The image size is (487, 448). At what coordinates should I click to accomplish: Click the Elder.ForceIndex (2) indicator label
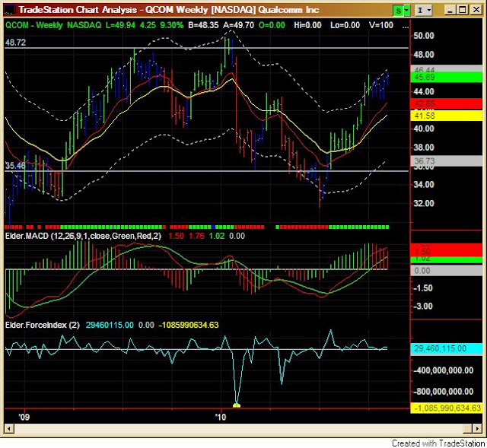[43, 326]
